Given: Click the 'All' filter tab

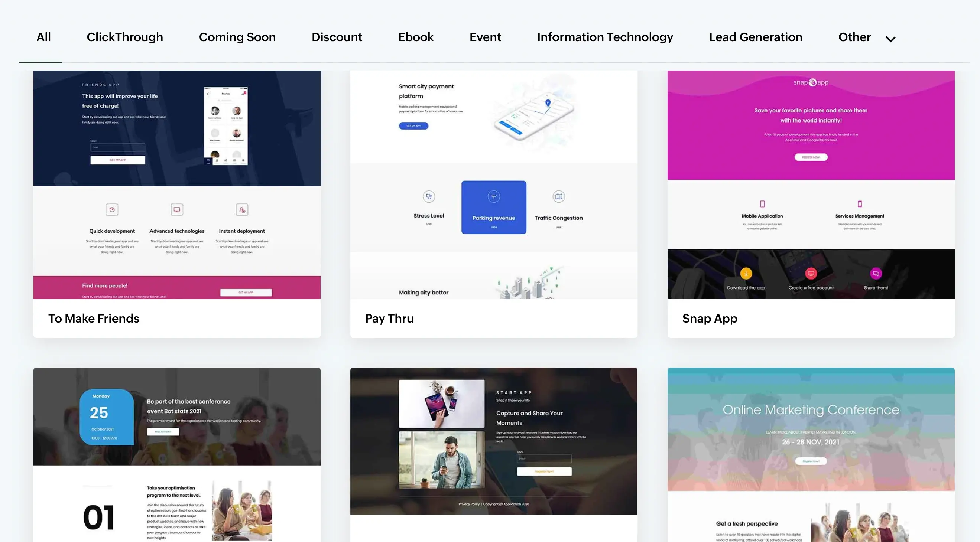Looking at the screenshot, I should 43,37.
